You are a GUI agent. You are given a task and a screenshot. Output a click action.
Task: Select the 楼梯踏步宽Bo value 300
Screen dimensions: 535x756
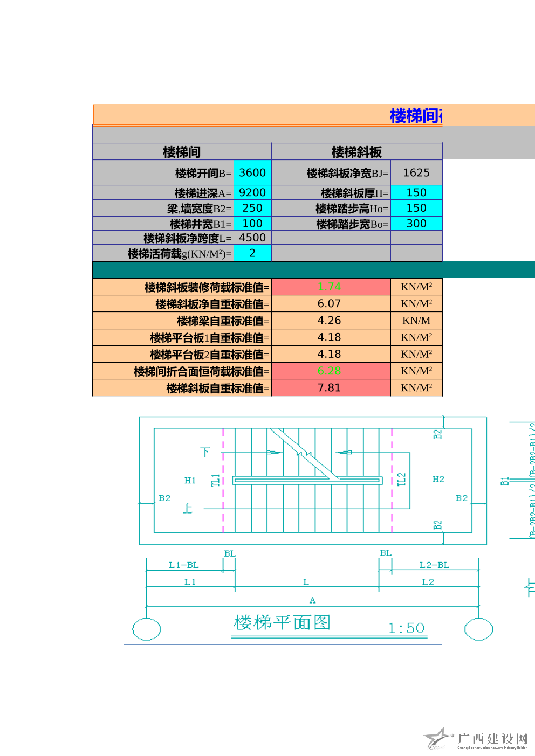(x=416, y=224)
